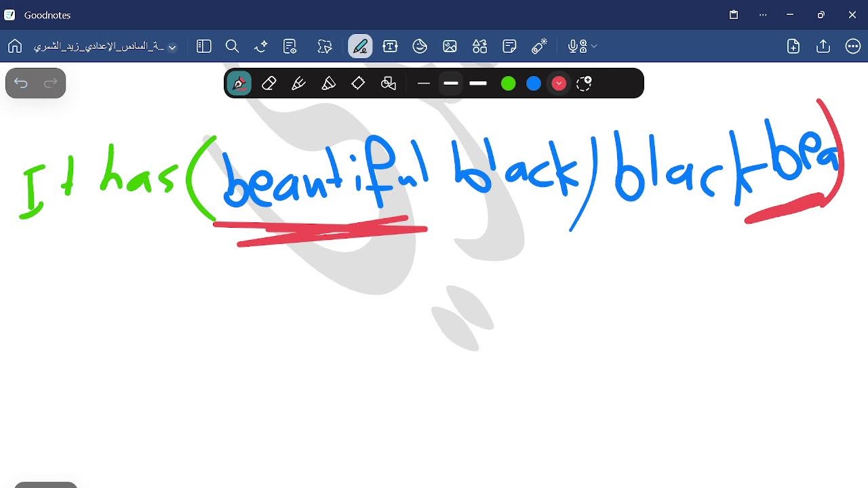
Task: Select the lasso selection tool
Action: click(325, 46)
